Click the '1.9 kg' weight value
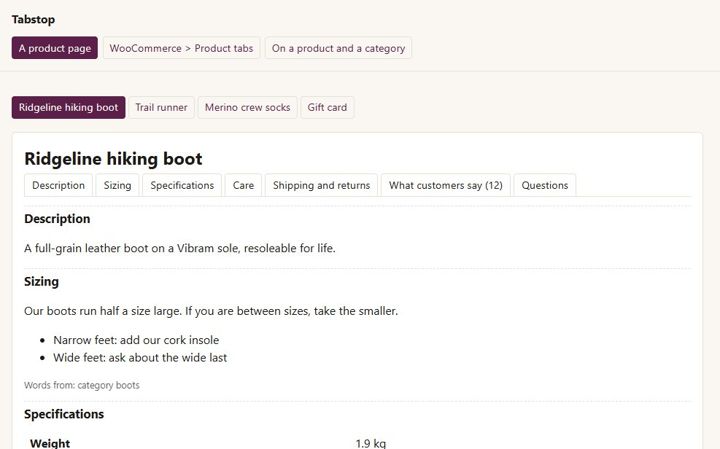The width and height of the screenshot is (720, 449). (x=371, y=443)
